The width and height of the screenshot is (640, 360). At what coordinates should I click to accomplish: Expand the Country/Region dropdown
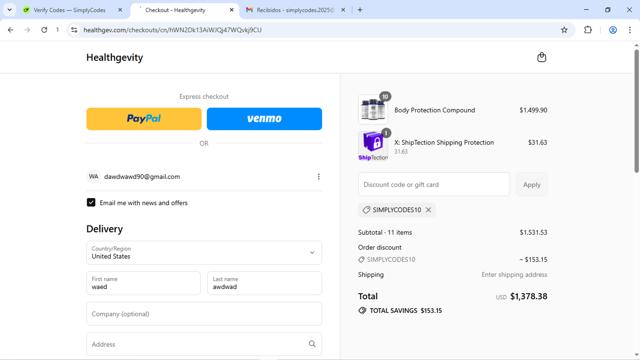pos(204,253)
